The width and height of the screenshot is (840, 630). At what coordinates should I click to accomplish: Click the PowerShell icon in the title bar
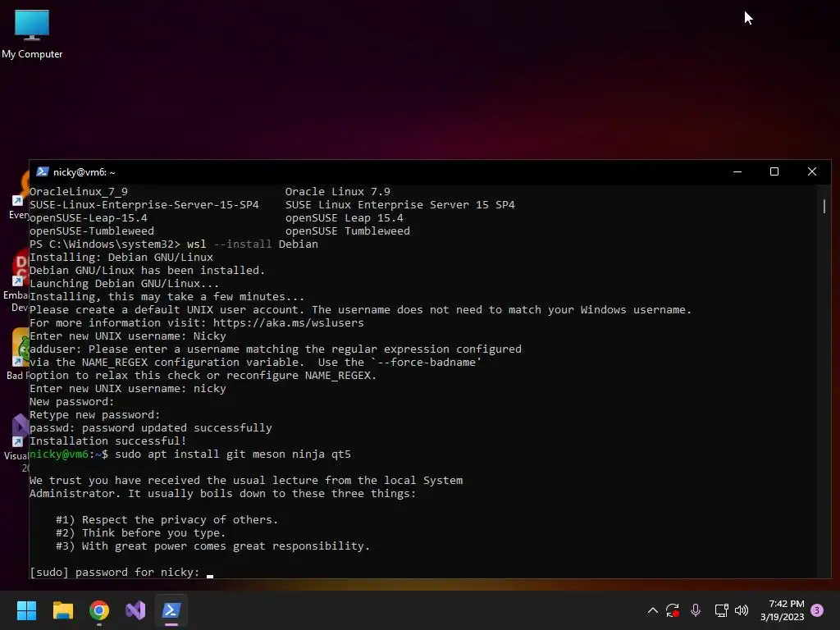(x=43, y=171)
